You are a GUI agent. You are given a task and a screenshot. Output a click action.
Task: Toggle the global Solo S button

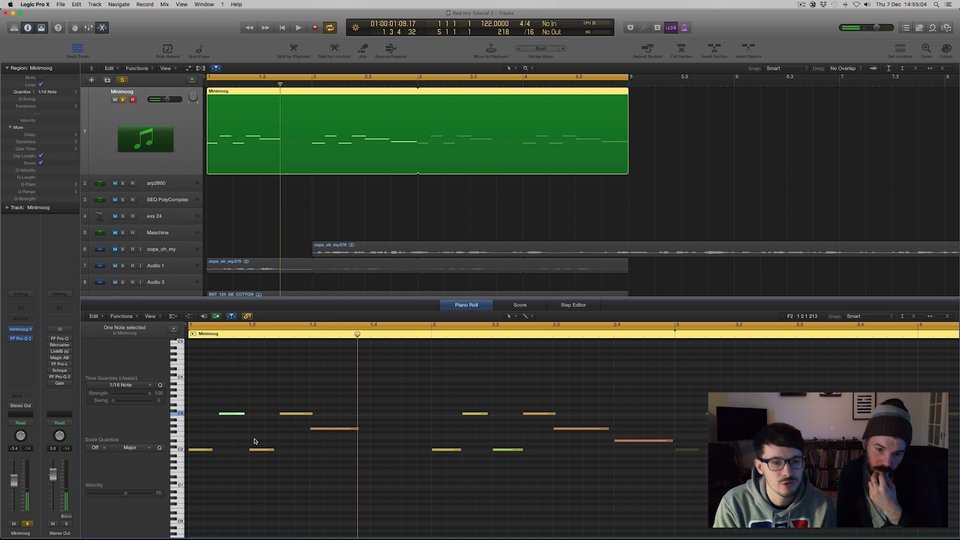pyautogui.click(x=122, y=80)
